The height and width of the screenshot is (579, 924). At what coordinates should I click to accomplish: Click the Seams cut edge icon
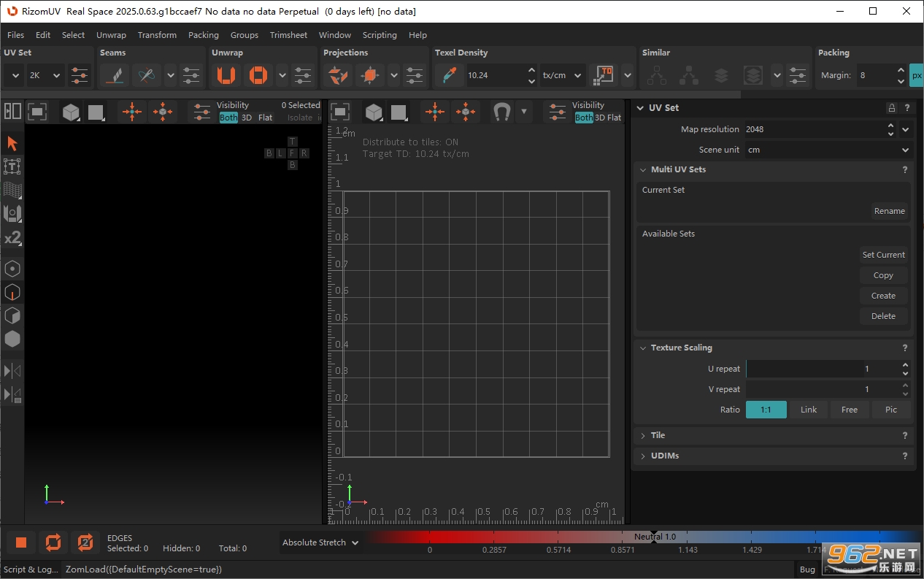click(114, 75)
